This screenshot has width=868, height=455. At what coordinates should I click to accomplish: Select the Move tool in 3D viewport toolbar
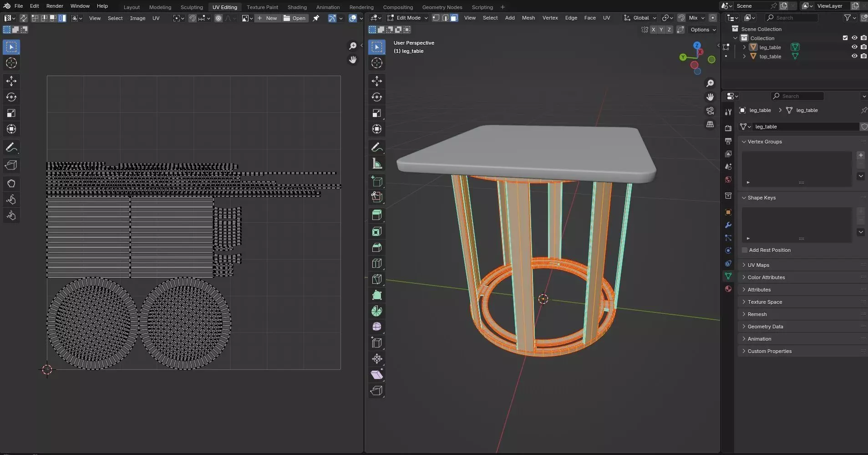[377, 81]
